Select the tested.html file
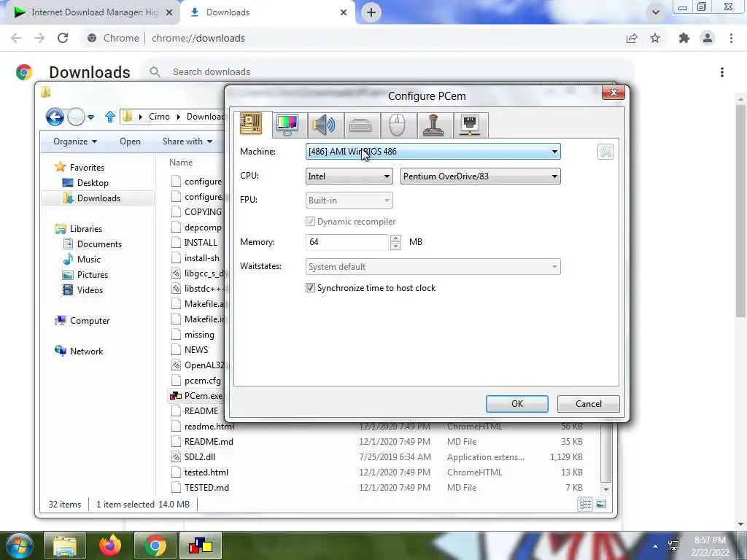Screen dimensions: 747x560 (206, 472)
